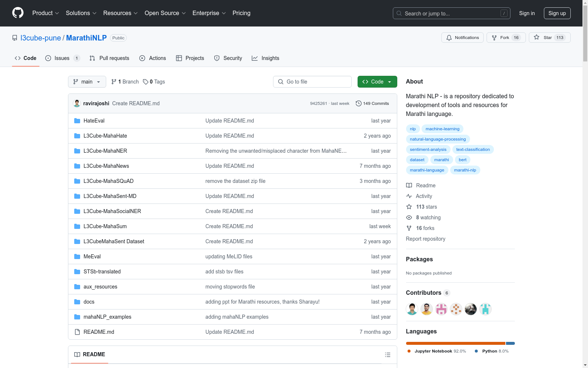
Task: Switch to the Pull requests tab
Action: click(110, 58)
